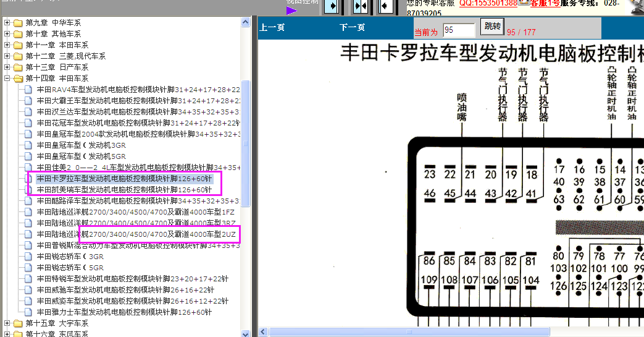The width and height of the screenshot is (644, 337).
Task: Select 丰田卡罗拉车型发动机电脑板 126+60针 entry
Action: [124, 178]
